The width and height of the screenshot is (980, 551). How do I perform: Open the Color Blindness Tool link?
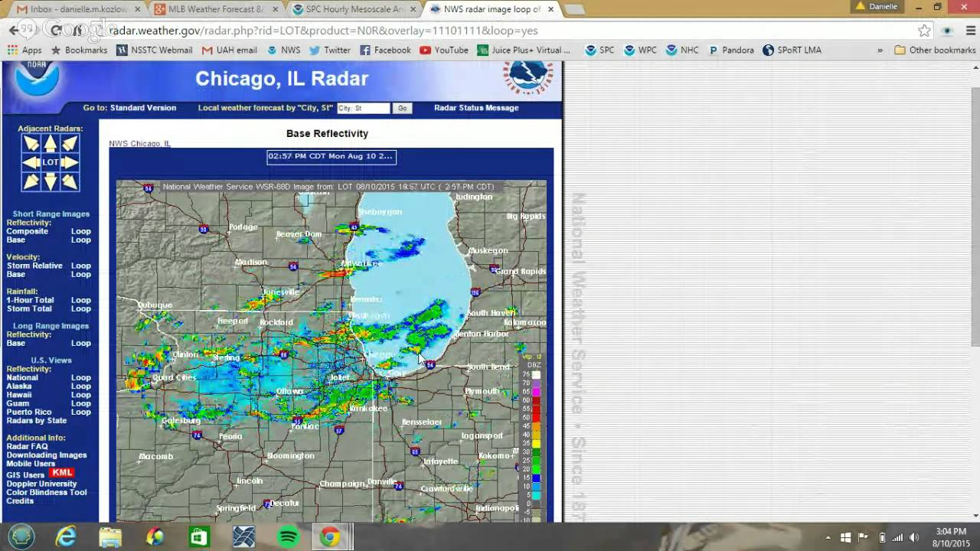click(x=47, y=492)
